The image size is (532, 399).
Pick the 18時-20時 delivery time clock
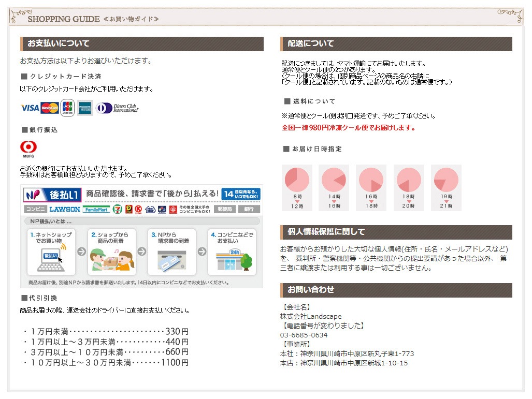409,187
